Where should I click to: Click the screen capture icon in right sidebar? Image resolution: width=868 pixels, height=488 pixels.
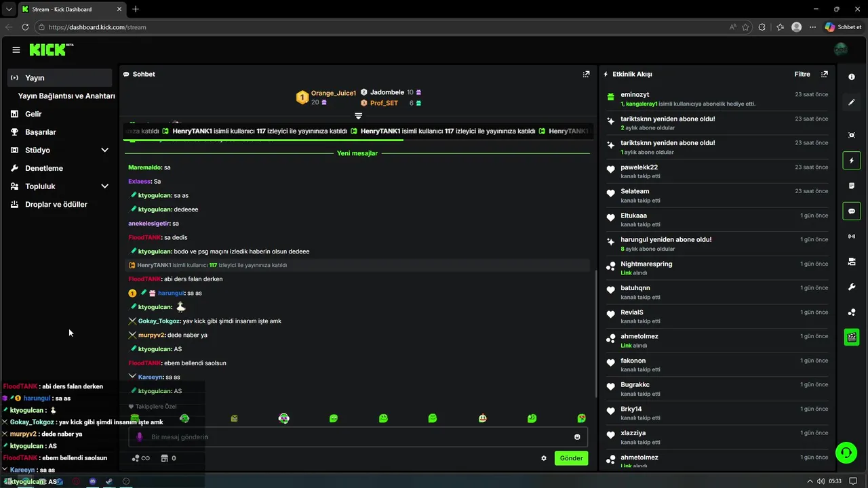(x=852, y=135)
